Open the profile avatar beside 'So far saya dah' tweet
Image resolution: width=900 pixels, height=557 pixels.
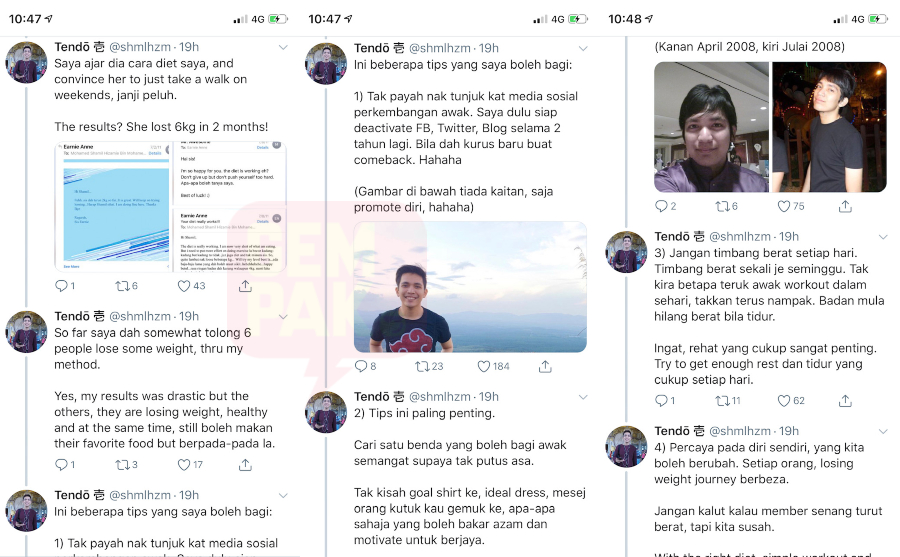26,332
